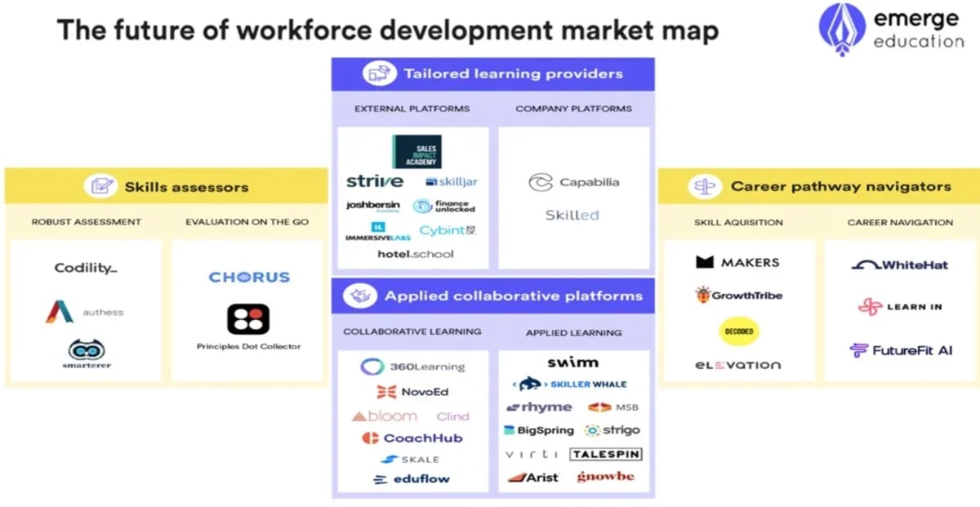Select the Applied collaborative platforms handshake icon
Viewport: 980px width, 507px height.
(x=359, y=296)
